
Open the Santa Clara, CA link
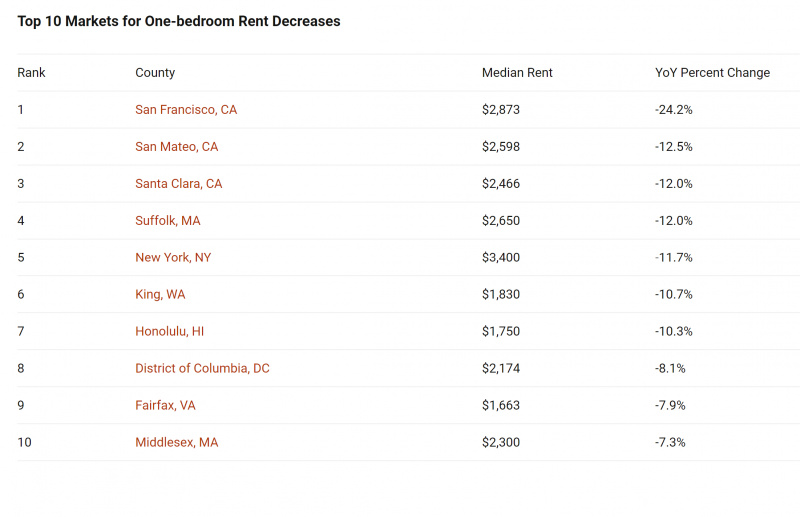coord(179,184)
